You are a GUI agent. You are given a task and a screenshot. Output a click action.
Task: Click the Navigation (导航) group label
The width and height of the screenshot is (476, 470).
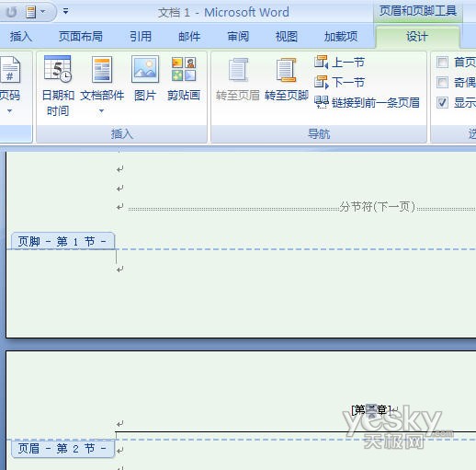pos(319,134)
